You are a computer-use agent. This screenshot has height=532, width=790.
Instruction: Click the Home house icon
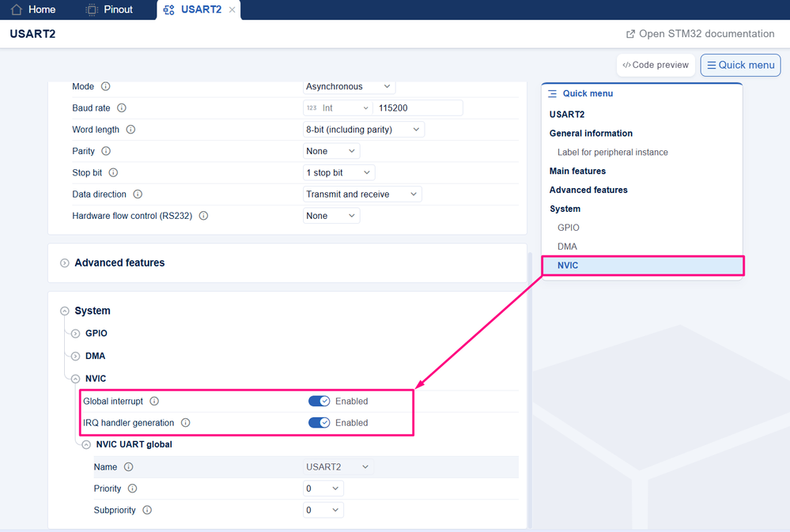click(17, 9)
